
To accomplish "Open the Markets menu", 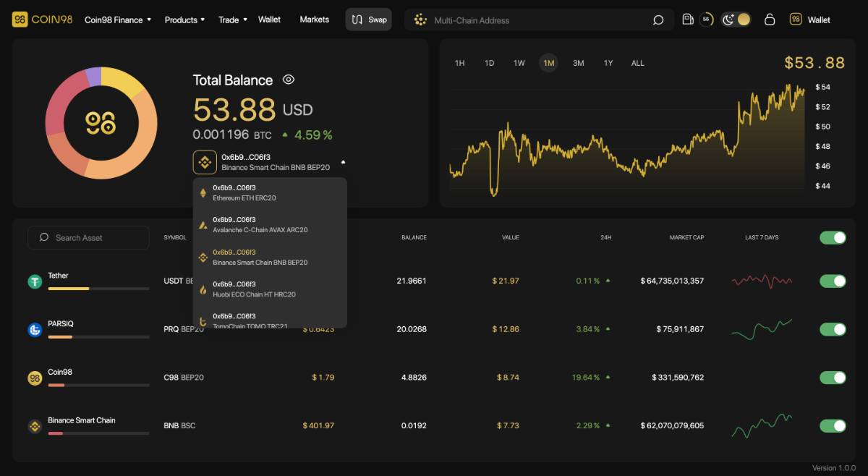I will tap(314, 20).
